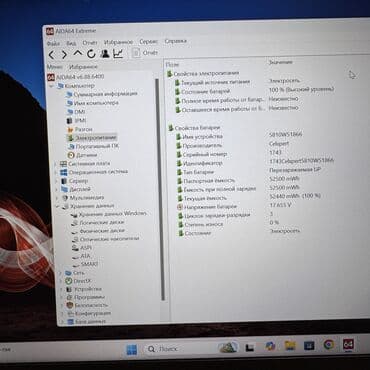
Task: Select the Устройства tree node
Action: coord(83,289)
